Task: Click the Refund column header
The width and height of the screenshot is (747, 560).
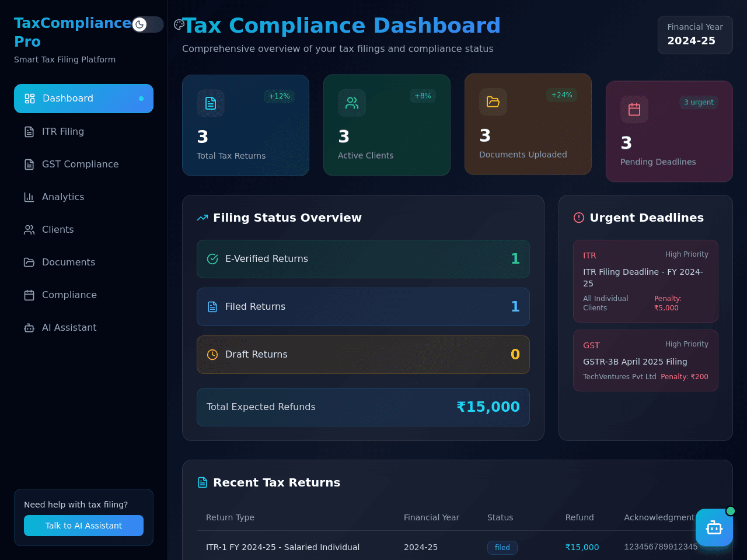Action: (580, 517)
